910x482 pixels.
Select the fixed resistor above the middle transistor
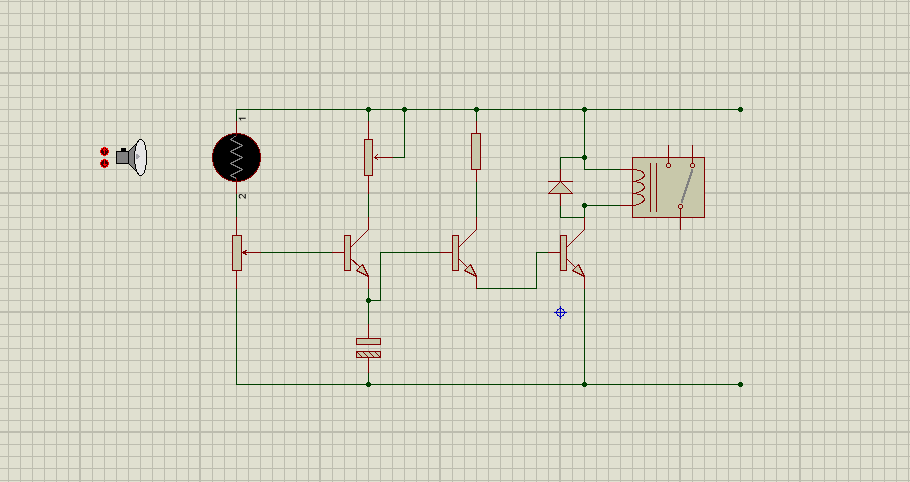(x=476, y=151)
